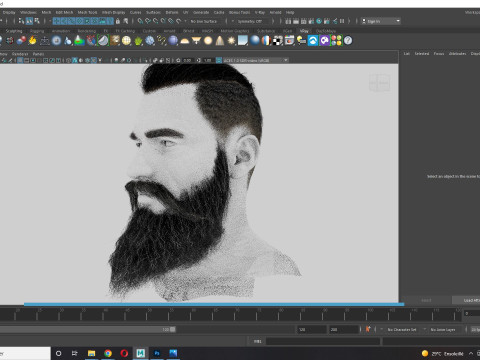Image resolution: width=480 pixels, height=360 pixels.
Task: Click the teal circular render icon in status line
Action: click(319, 21)
